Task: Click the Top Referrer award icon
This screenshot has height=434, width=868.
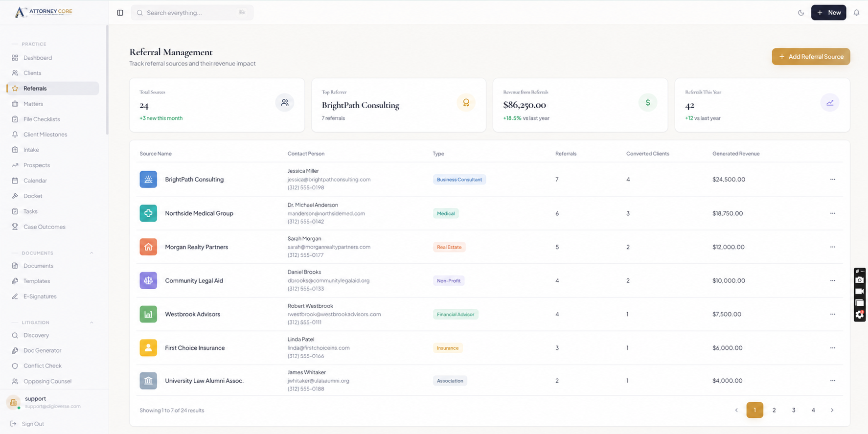Action: 466,103
